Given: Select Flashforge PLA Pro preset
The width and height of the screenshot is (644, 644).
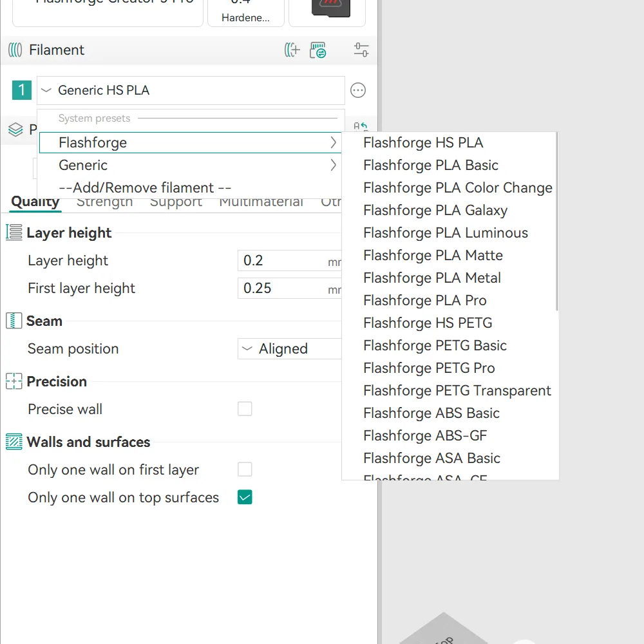Looking at the screenshot, I should [450, 301].
